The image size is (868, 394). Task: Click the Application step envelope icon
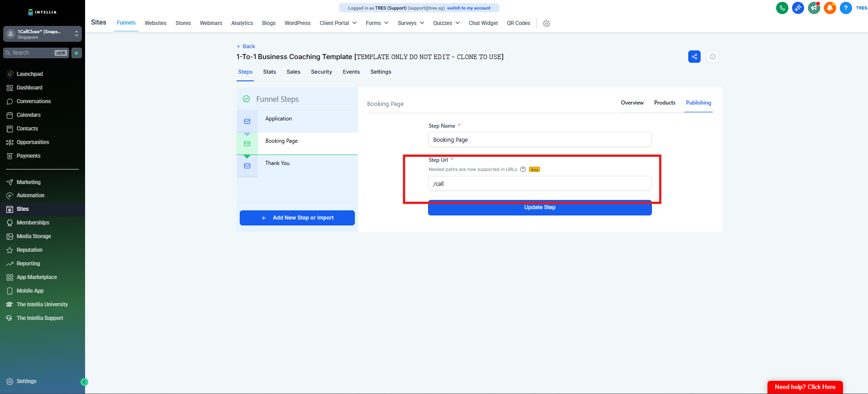pyautogui.click(x=247, y=121)
